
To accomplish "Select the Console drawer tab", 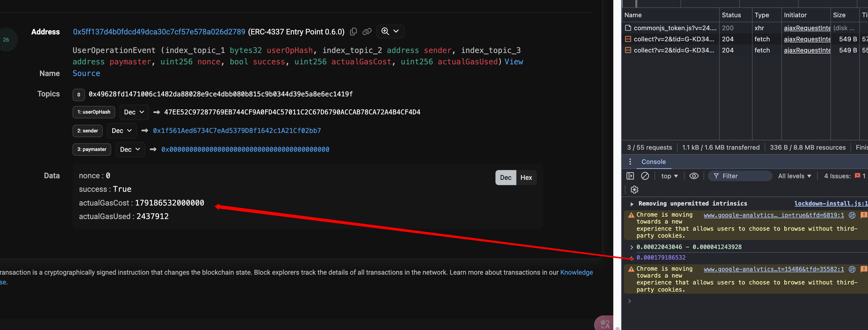I will [x=653, y=162].
